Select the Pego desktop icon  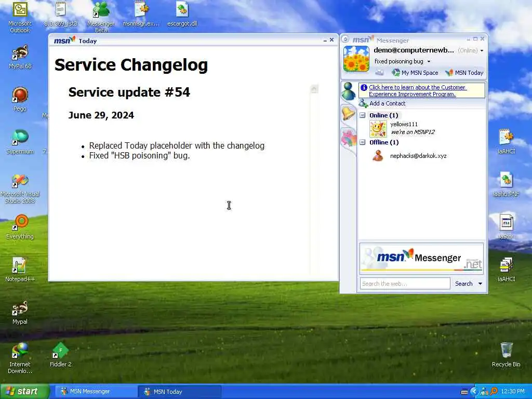pyautogui.click(x=20, y=99)
